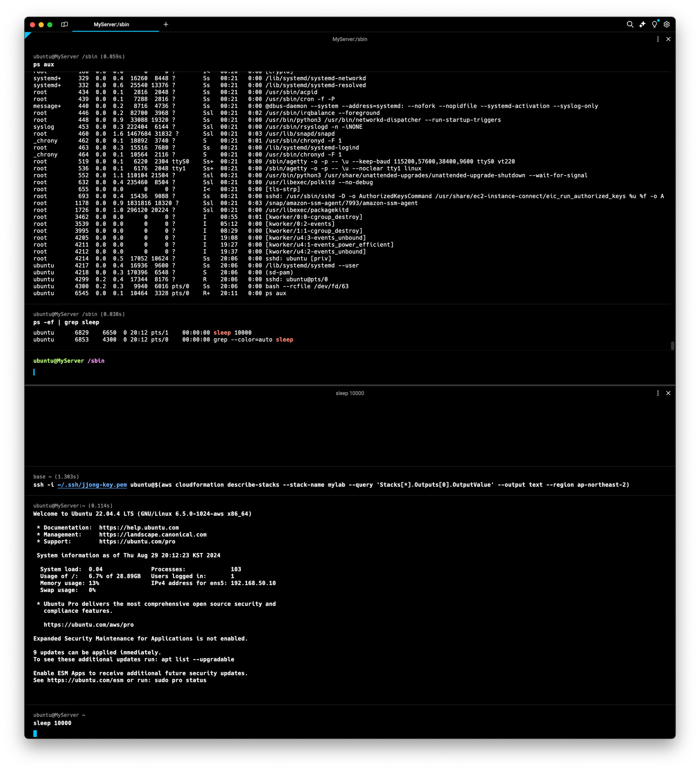Open the lightbulb resource center icon

pyautogui.click(x=654, y=25)
